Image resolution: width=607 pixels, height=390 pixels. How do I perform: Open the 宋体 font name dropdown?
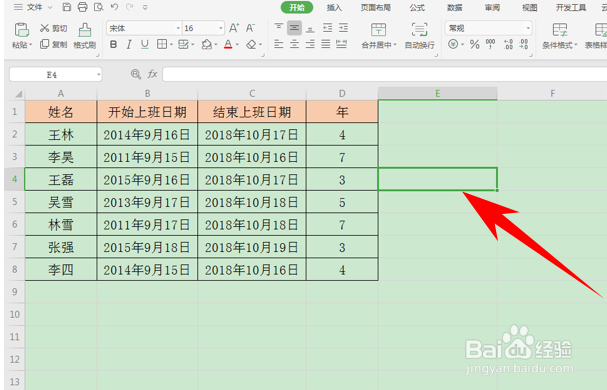click(178, 28)
